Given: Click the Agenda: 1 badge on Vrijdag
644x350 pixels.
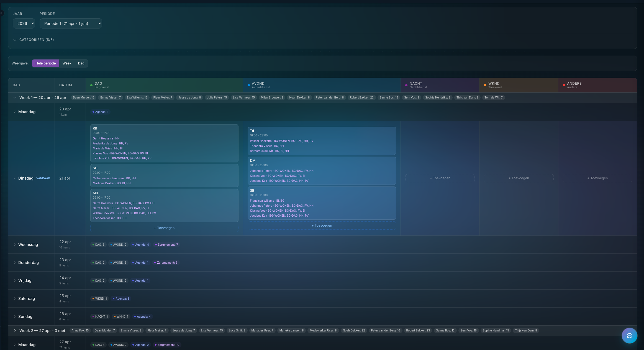Looking at the screenshot, I should pos(140,281).
